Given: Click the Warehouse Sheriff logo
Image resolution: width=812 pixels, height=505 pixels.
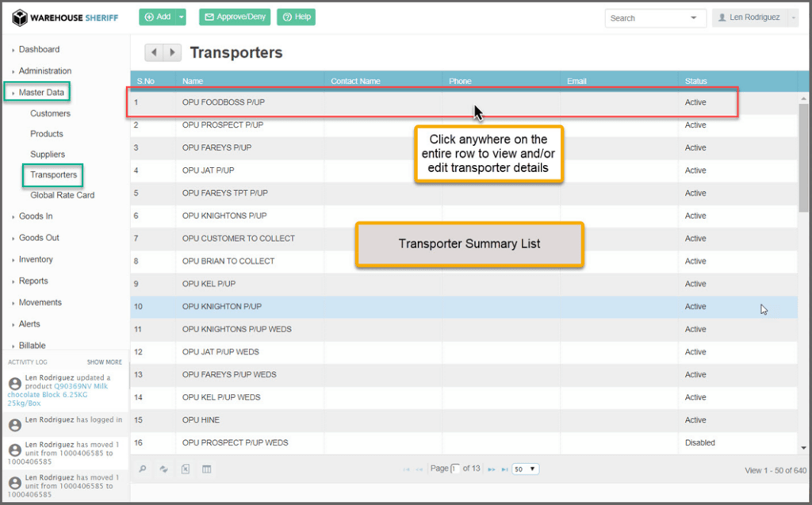Looking at the screenshot, I should coord(65,17).
